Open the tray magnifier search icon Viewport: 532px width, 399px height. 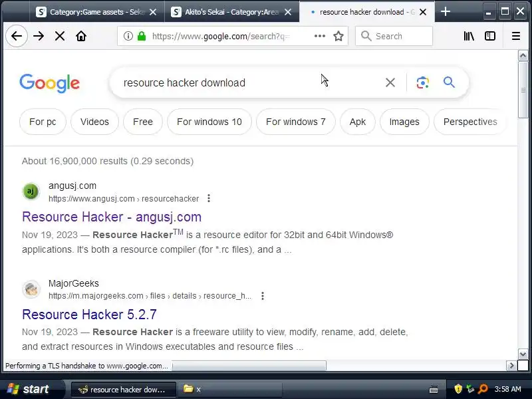tap(483, 389)
